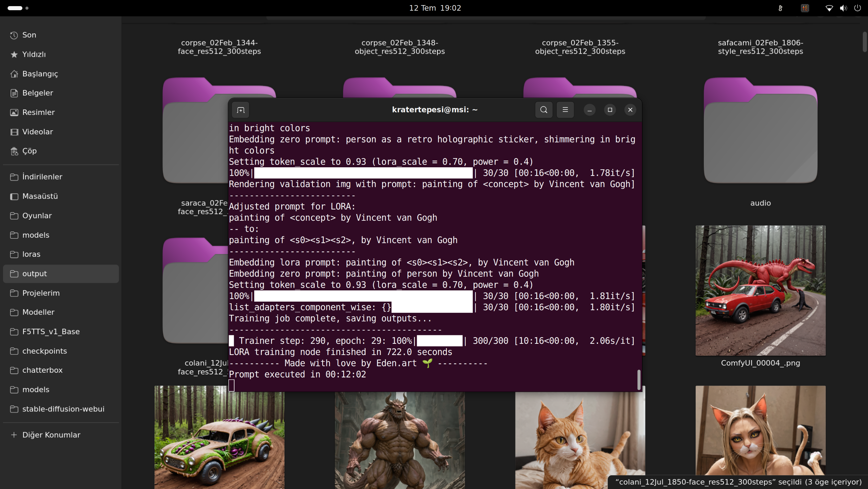Select the audio folder

[x=761, y=130]
